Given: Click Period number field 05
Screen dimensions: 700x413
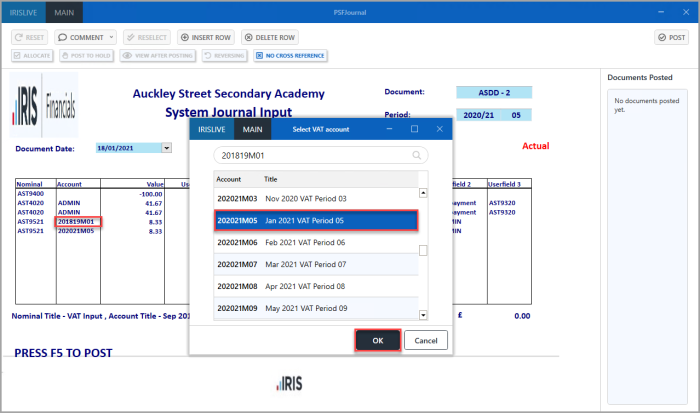Looking at the screenshot, I should point(516,115).
